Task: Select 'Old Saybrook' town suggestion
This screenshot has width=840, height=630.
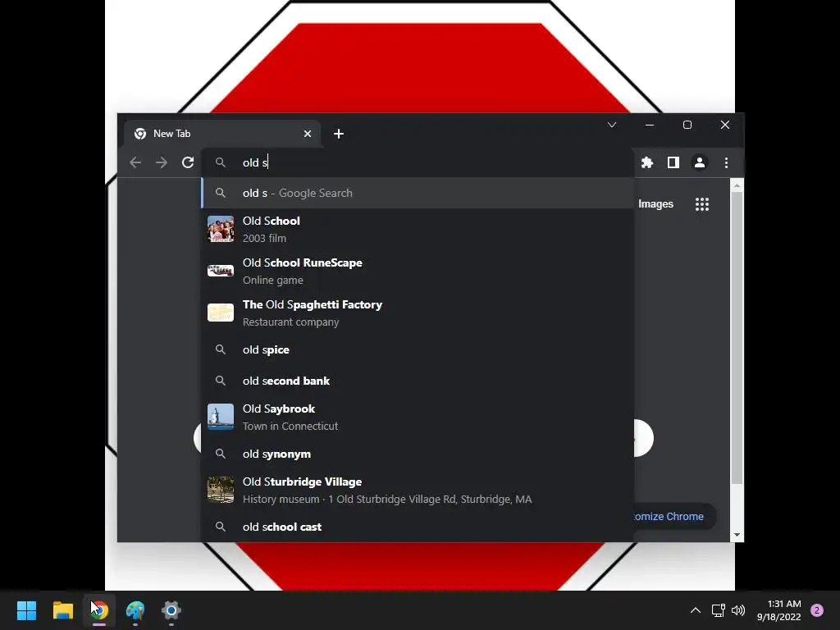Action: click(418, 417)
